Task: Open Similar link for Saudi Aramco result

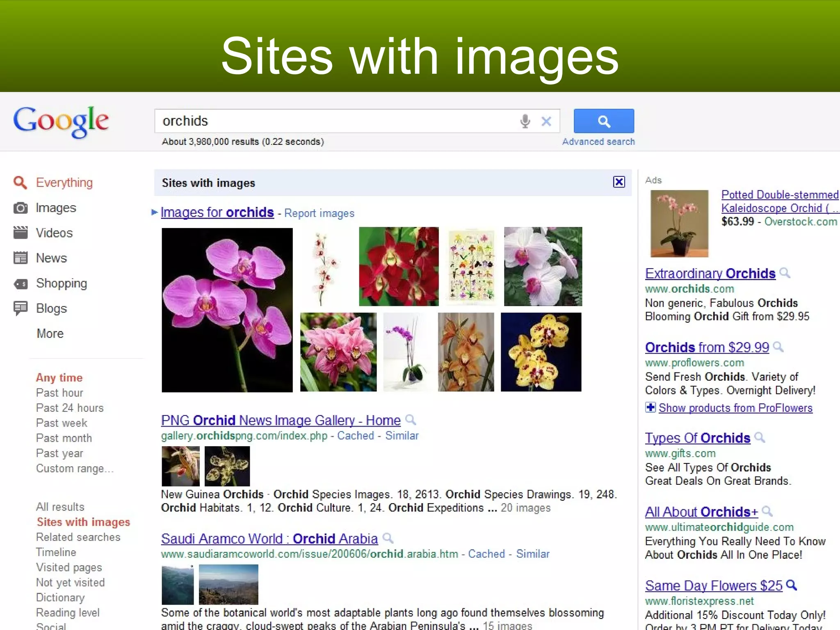Action: tap(533, 554)
